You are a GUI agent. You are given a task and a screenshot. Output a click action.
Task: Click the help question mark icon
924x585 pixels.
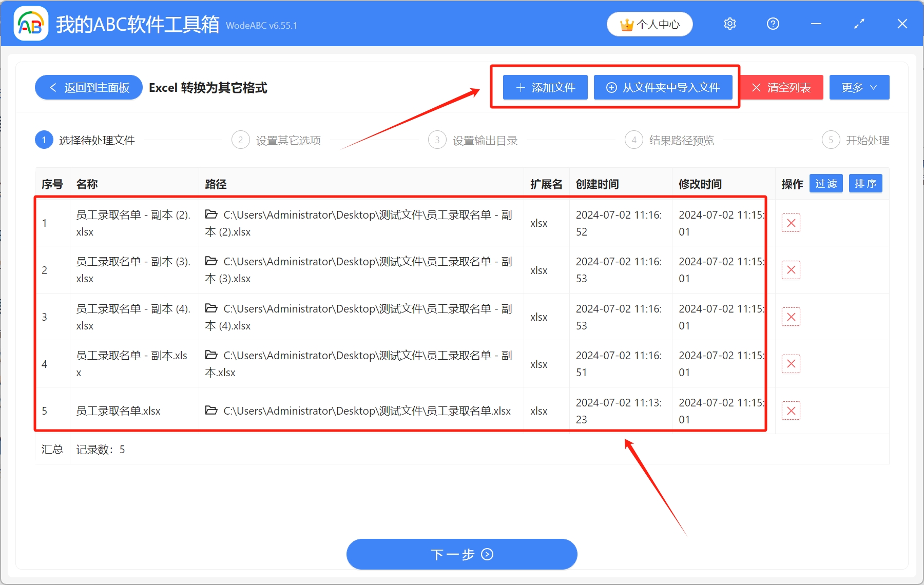pyautogui.click(x=773, y=24)
